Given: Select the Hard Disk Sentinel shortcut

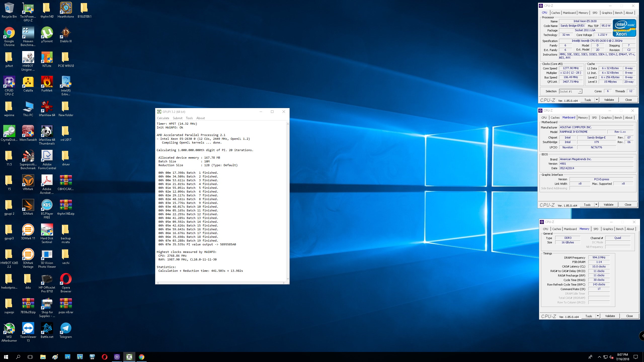Looking at the screenshot, I should 47,234.
